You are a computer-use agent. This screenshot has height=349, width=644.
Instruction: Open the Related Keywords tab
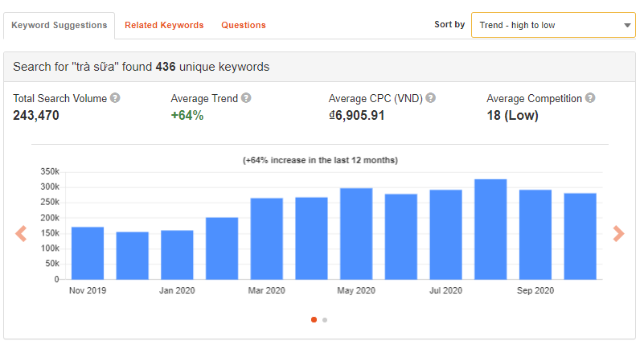[x=164, y=26]
